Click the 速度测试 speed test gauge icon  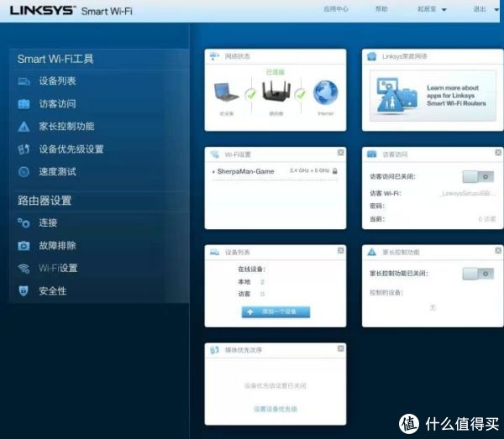(24, 172)
